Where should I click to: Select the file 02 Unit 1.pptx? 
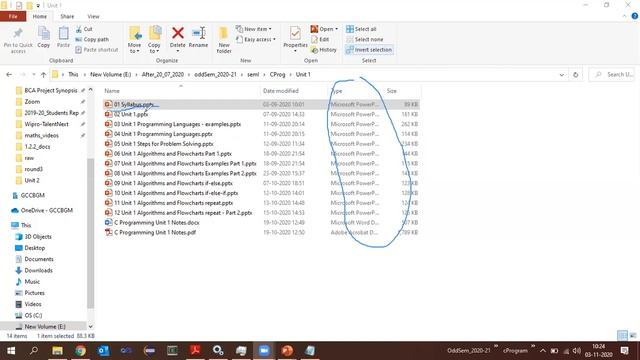[131, 114]
